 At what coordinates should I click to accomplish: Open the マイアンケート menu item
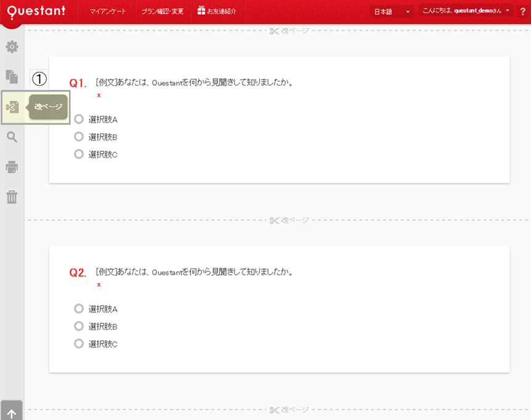108,12
